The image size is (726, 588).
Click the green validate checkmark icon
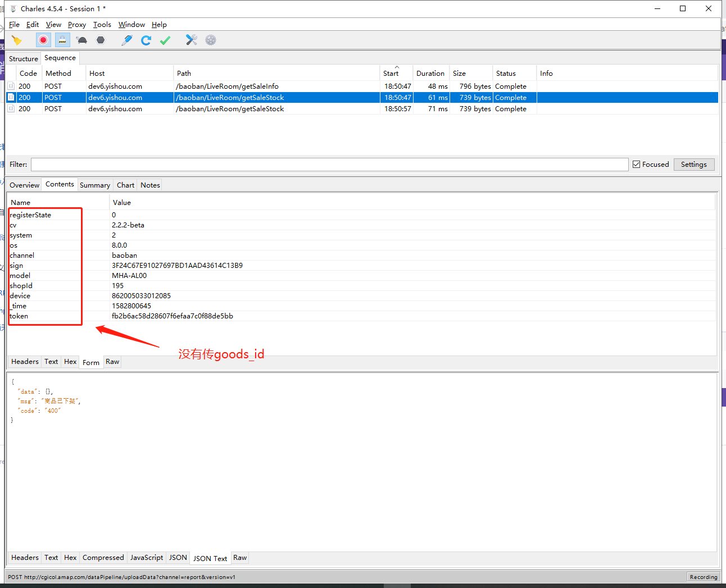[165, 40]
